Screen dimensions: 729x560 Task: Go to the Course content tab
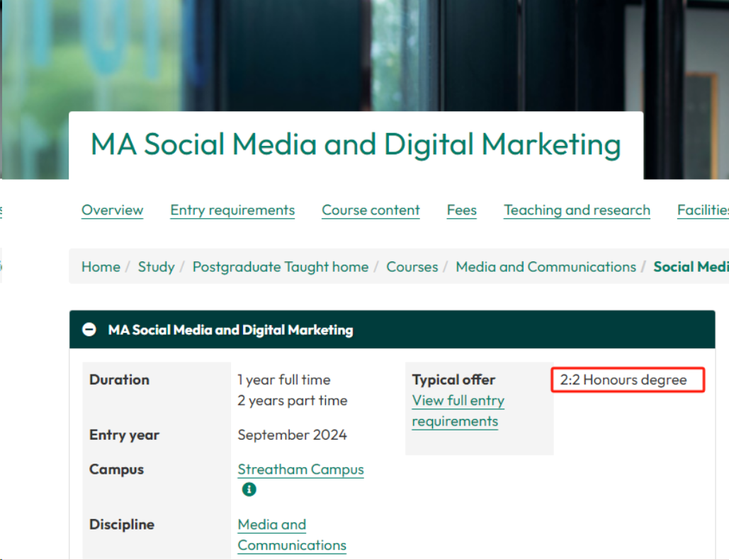[371, 210]
